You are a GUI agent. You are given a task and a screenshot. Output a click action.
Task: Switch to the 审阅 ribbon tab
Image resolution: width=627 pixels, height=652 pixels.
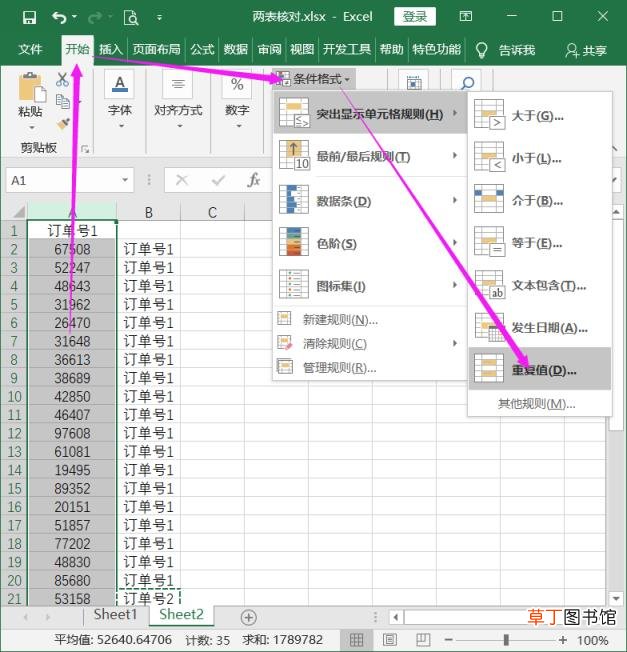[x=269, y=50]
